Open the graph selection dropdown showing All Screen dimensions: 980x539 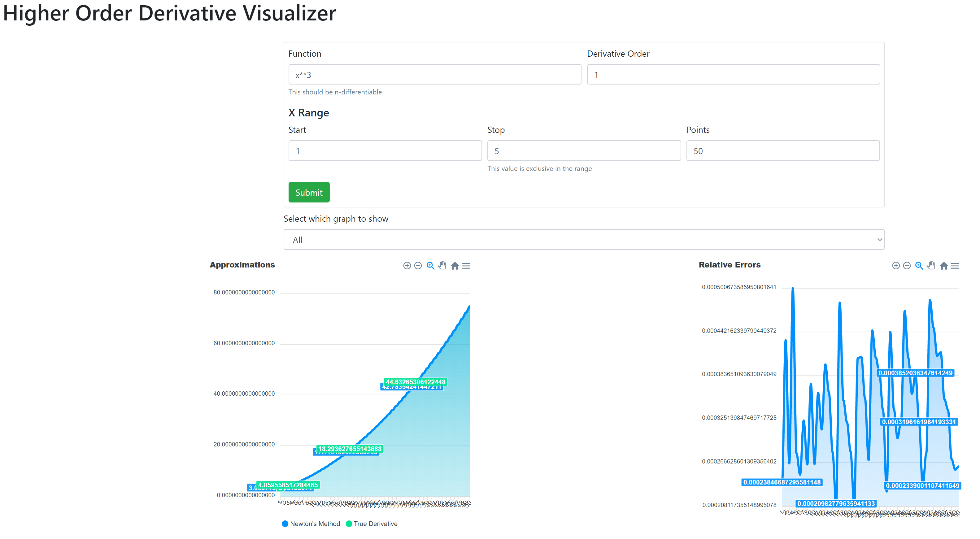click(584, 240)
